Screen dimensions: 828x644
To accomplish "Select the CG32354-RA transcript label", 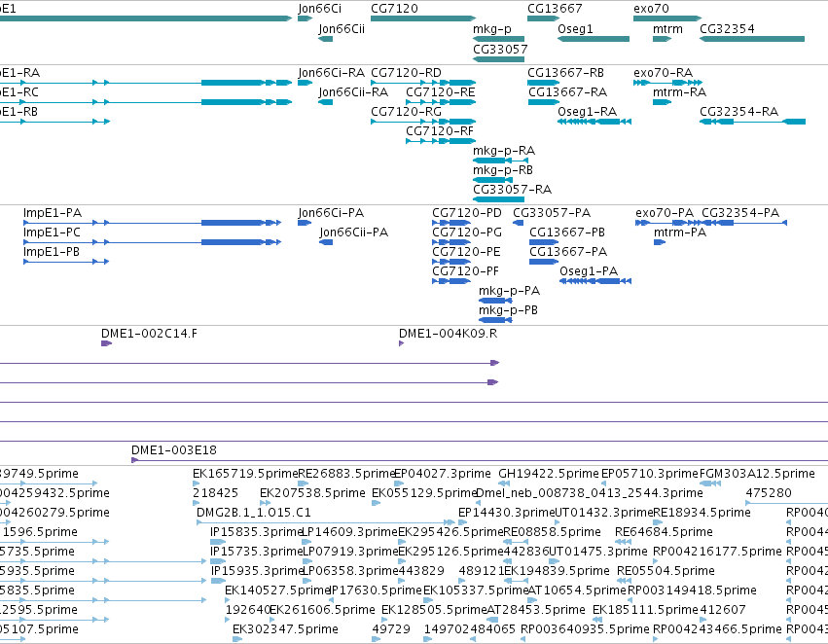I will click(738, 111).
